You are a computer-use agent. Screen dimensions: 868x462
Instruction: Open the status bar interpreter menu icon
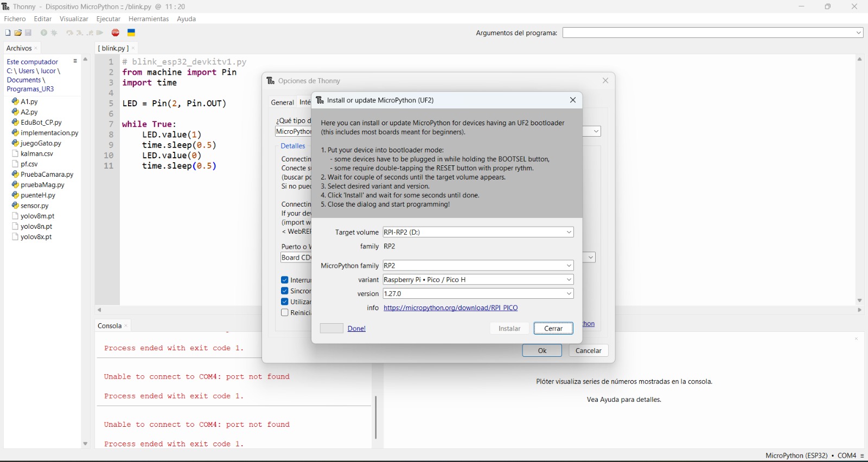click(862, 455)
